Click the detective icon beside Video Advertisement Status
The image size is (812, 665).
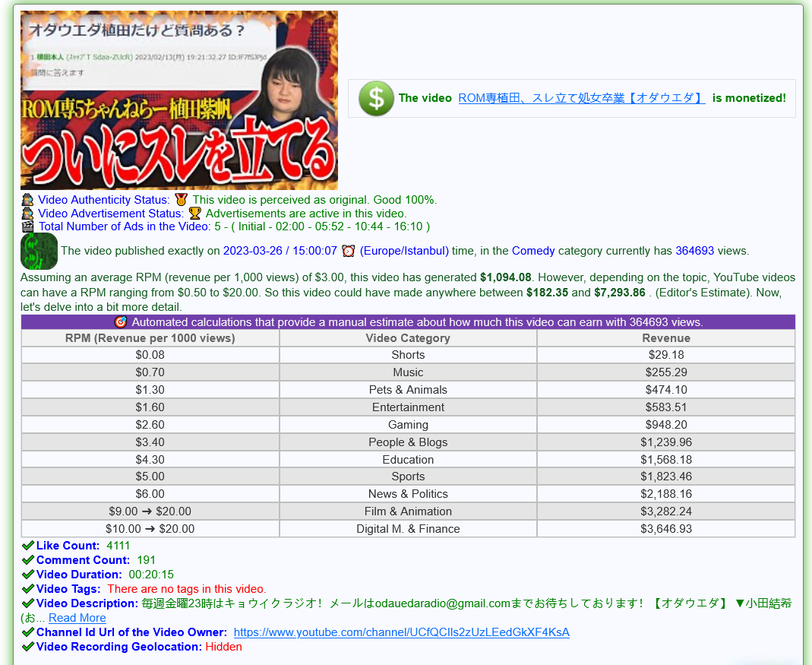click(27, 213)
